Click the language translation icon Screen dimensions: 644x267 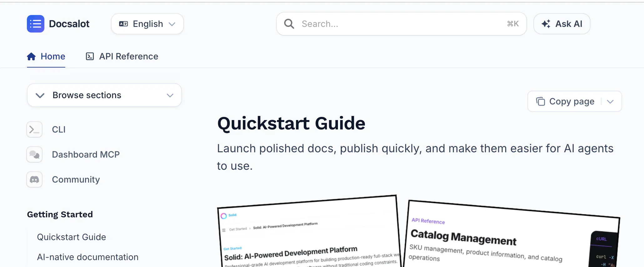[123, 24]
